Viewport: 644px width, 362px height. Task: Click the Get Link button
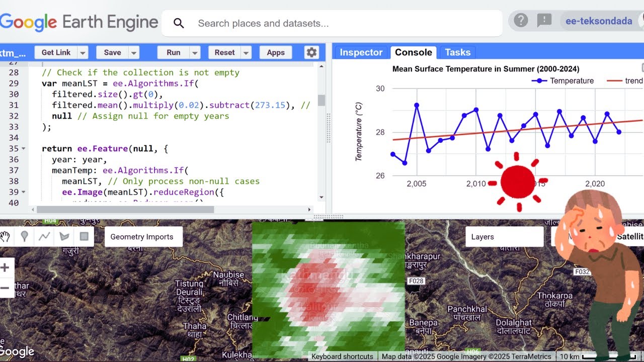(x=56, y=52)
